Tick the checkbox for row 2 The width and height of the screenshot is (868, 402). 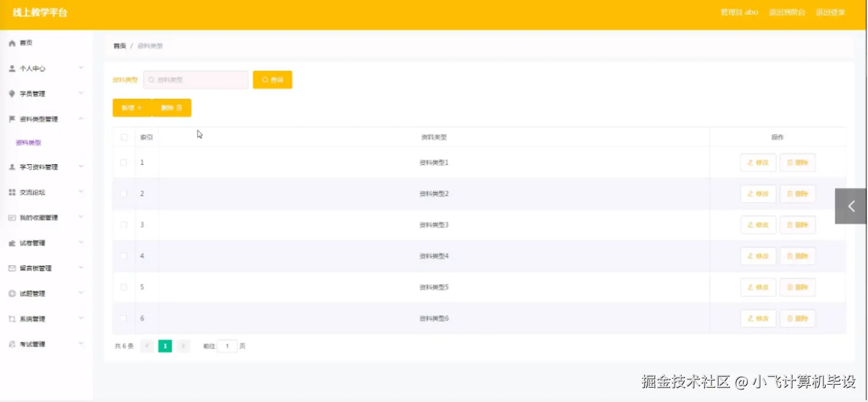[x=124, y=194]
